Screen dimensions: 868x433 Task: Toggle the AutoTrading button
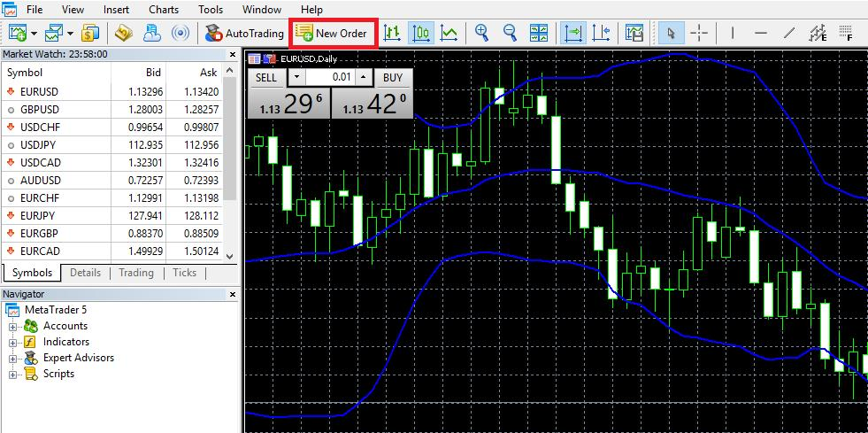pyautogui.click(x=244, y=34)
